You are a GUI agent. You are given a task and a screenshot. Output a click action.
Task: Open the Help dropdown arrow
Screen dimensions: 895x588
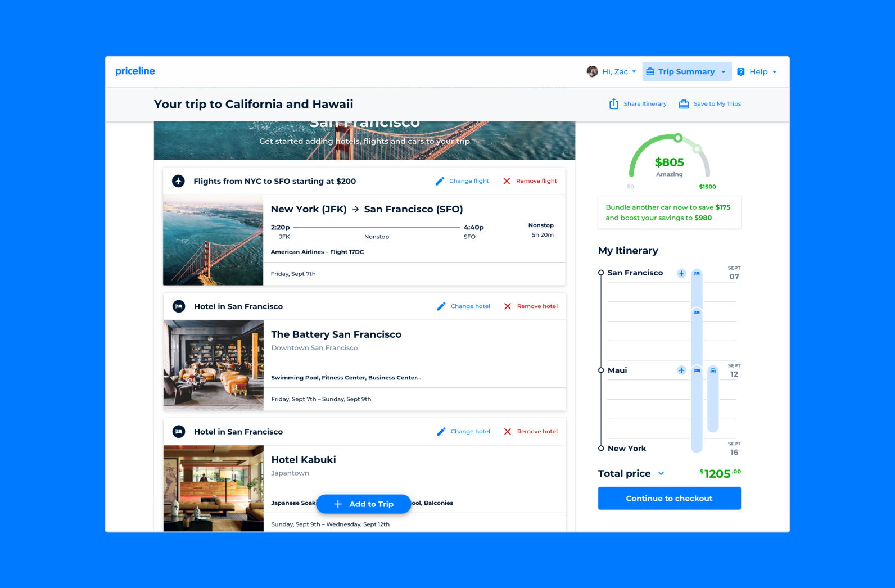pos(774,72)
